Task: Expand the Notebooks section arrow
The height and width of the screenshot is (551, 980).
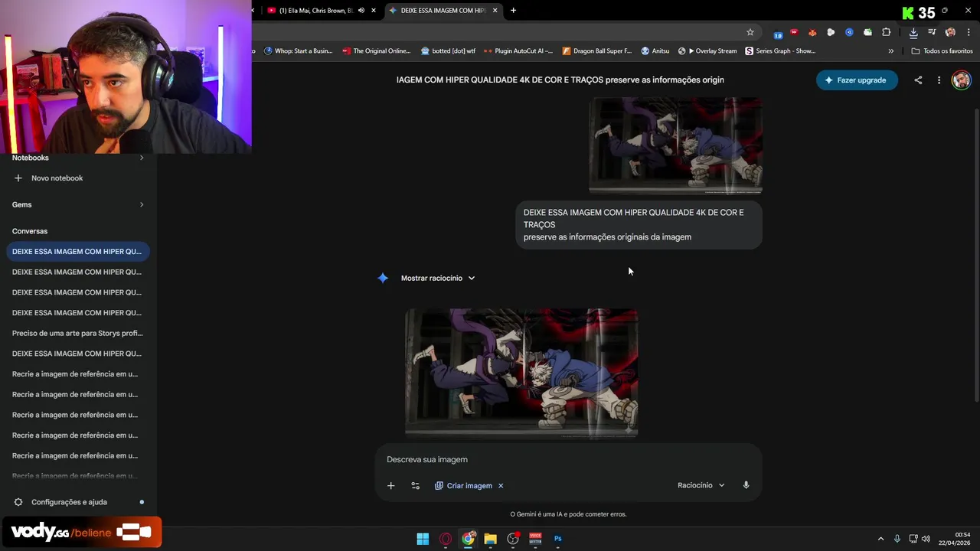Action: pyautogui.click(x=141, y=158)
